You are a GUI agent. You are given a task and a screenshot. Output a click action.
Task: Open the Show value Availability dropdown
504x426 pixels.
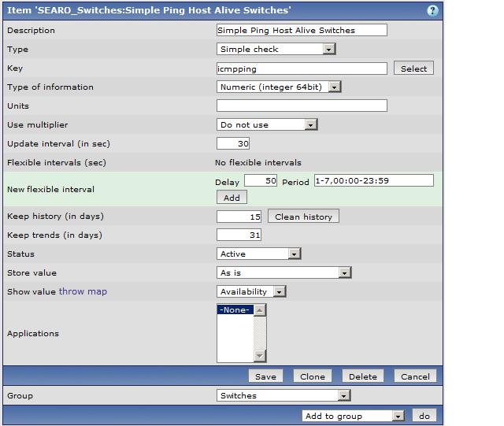251,291
